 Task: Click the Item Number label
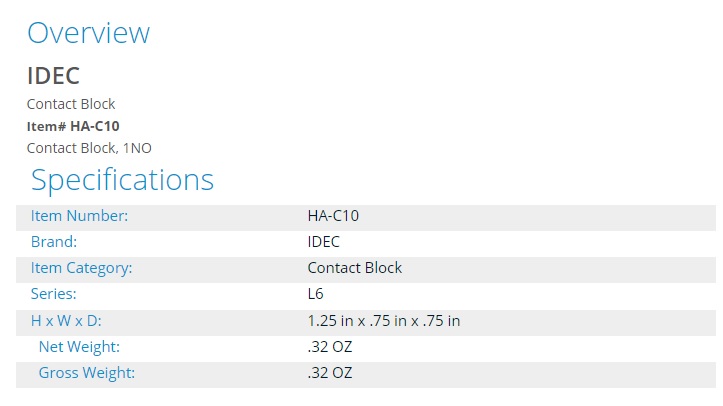tap(79, 216)
